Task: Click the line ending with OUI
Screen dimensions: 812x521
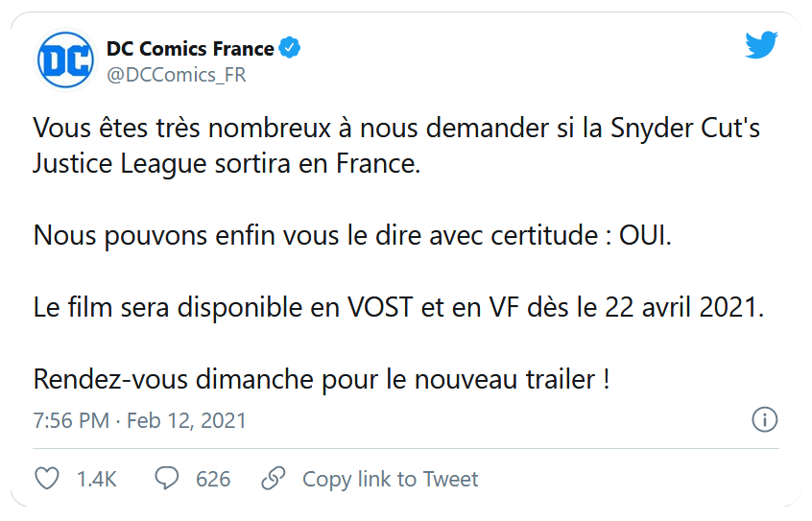Action: coord(352,235)
